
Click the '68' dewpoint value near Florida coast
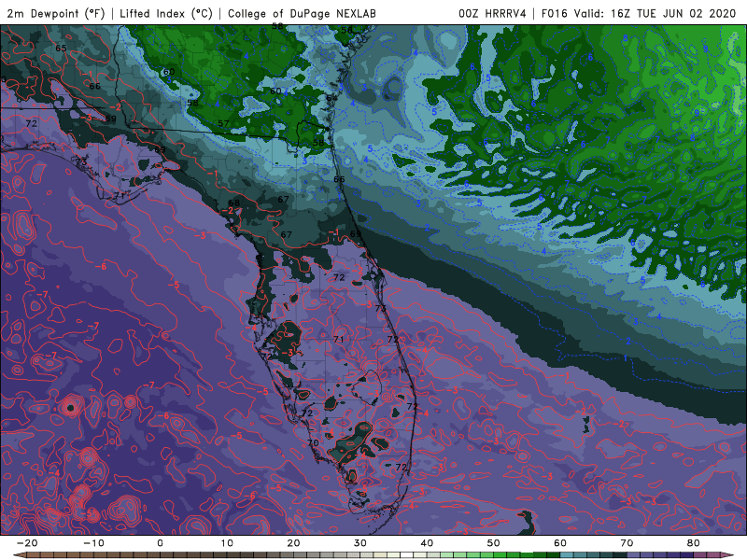coord(234,203)
